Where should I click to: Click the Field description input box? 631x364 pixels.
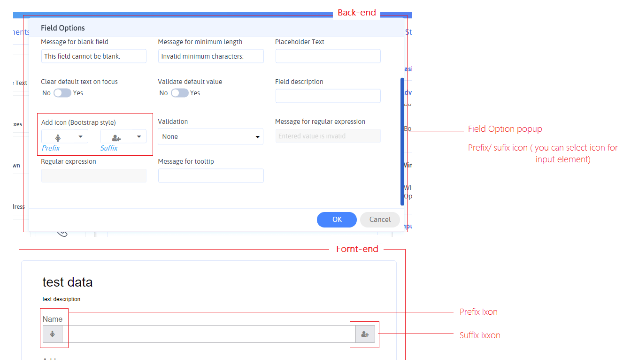pos(328,96)
